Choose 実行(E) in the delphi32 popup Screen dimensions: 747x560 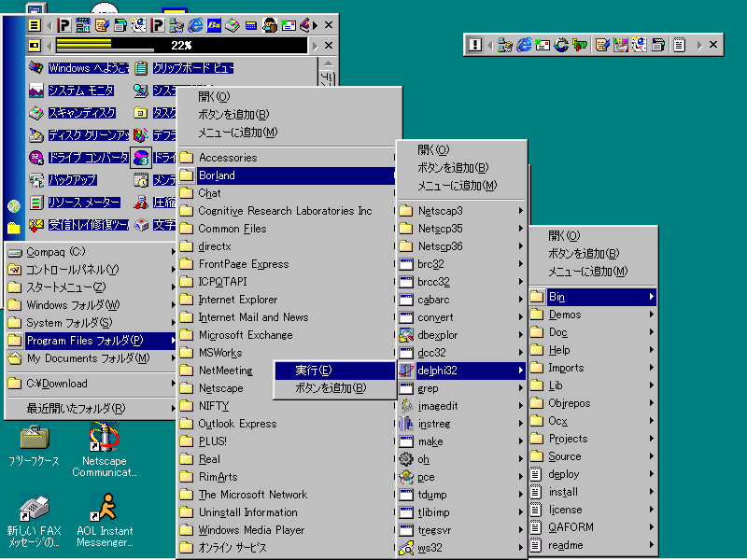click(335, 370)
